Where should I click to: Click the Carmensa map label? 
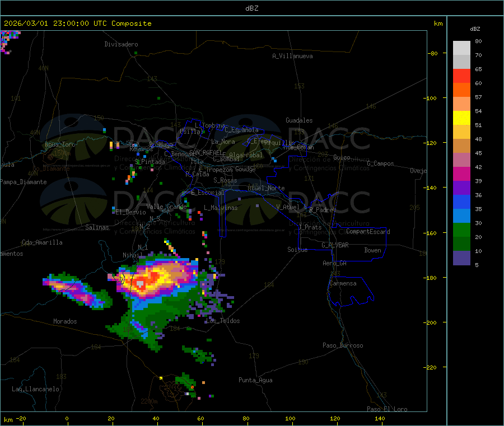point(343,283)
